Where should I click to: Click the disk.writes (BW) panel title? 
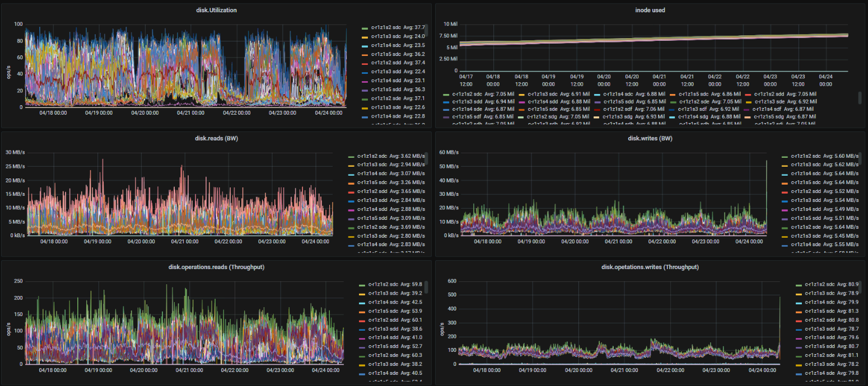coord(650,138)
